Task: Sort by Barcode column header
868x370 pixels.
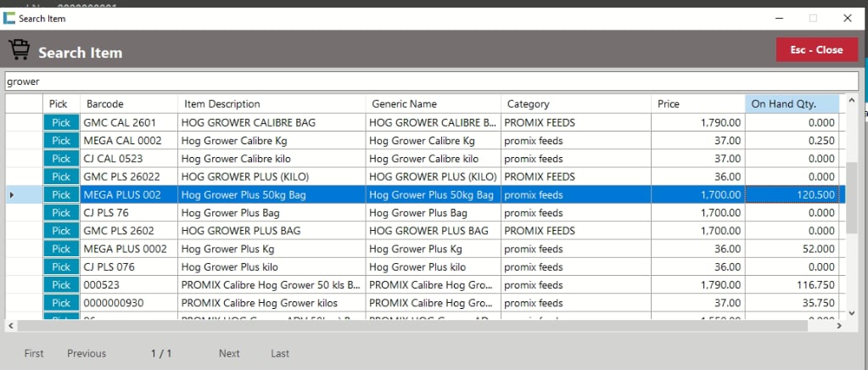Action: click(129, 104)
